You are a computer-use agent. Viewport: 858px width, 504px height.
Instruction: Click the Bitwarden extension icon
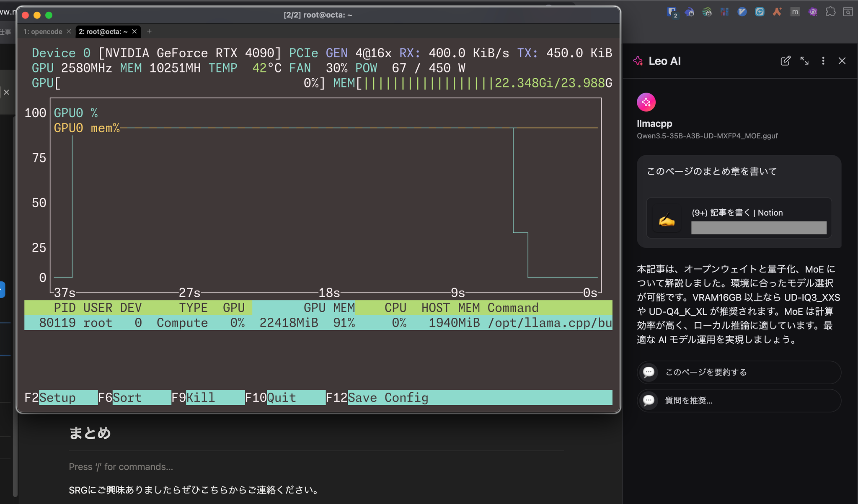point(672,12)
